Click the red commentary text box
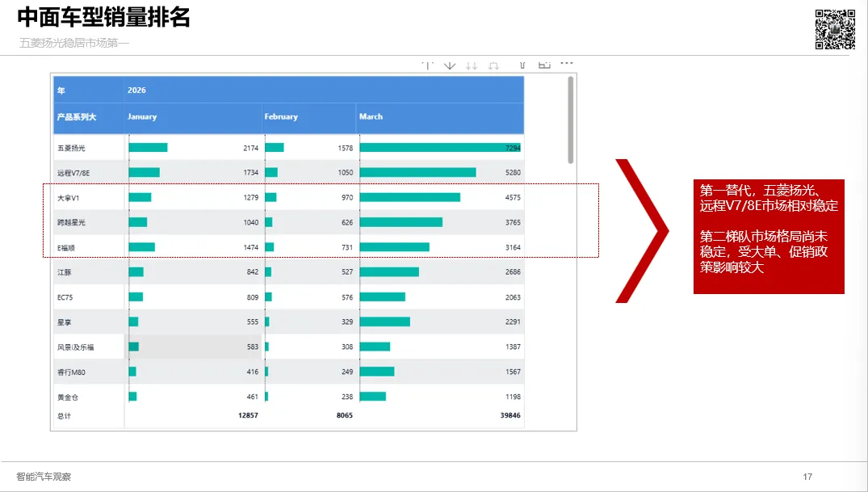The height and width of the screenshot is (492, 868). [769, 237]
